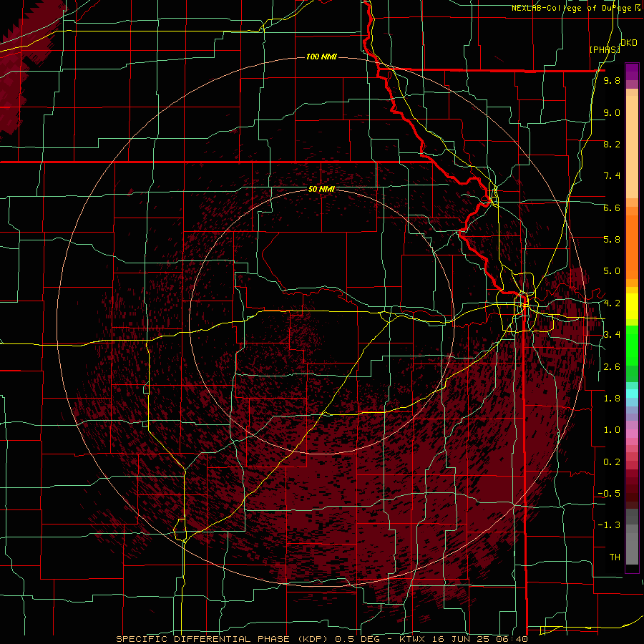Image resolution: width=644 pixels, height=644 pixels.
Task: Click the 6.6 value on the color scale
Action: point(612,208)
